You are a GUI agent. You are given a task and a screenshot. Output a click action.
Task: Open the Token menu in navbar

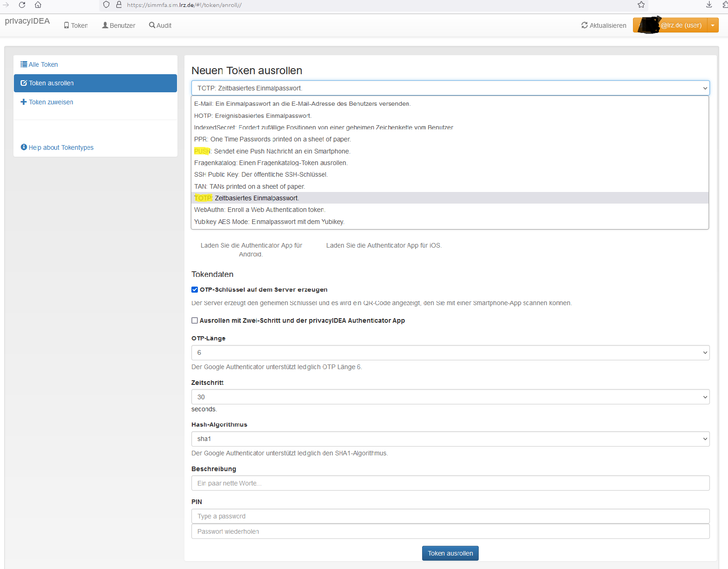coord(76,26)
